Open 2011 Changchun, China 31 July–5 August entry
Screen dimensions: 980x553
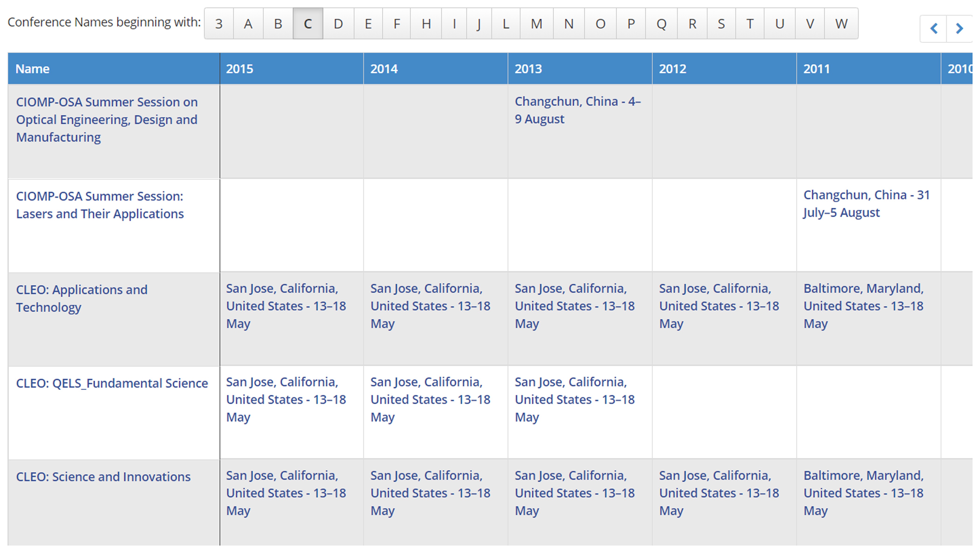pos(867,203)
